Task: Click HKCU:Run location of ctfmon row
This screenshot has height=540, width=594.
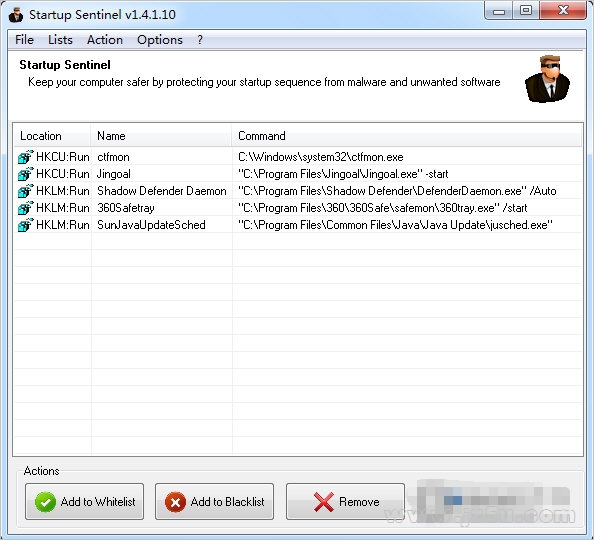Action: [x=63, y=157]
